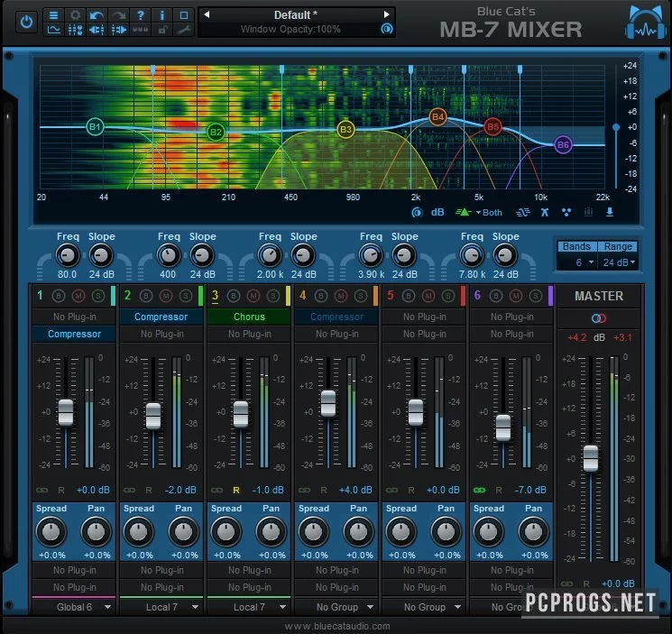Toggle master stereo link overlapping circles icon
Image resolution: width=672 pixels, height=634 pixels.
(599, 318)
